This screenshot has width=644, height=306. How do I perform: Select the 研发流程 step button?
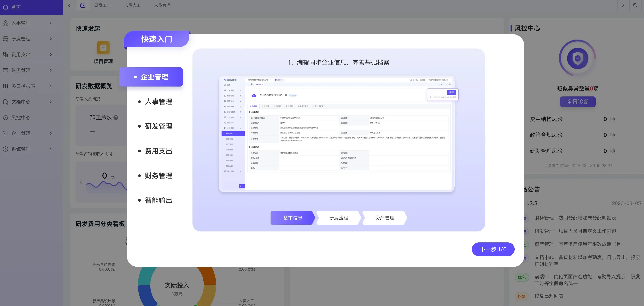coord(339,218)
